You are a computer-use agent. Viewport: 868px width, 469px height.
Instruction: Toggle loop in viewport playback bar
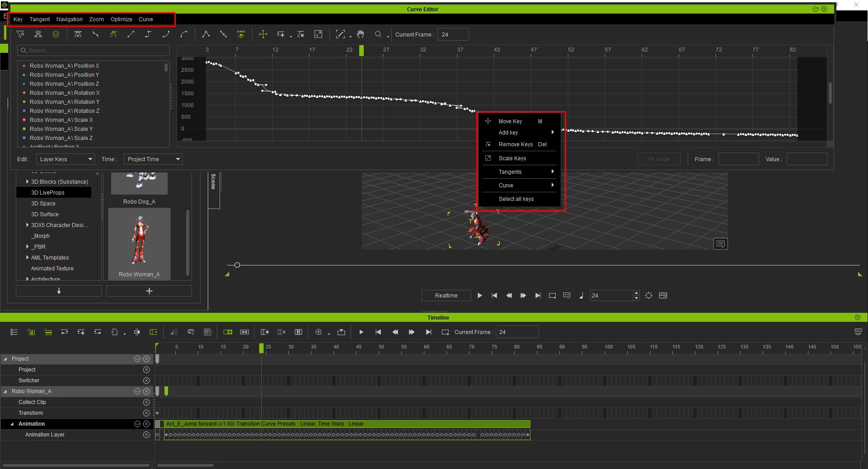click(552, 296)
